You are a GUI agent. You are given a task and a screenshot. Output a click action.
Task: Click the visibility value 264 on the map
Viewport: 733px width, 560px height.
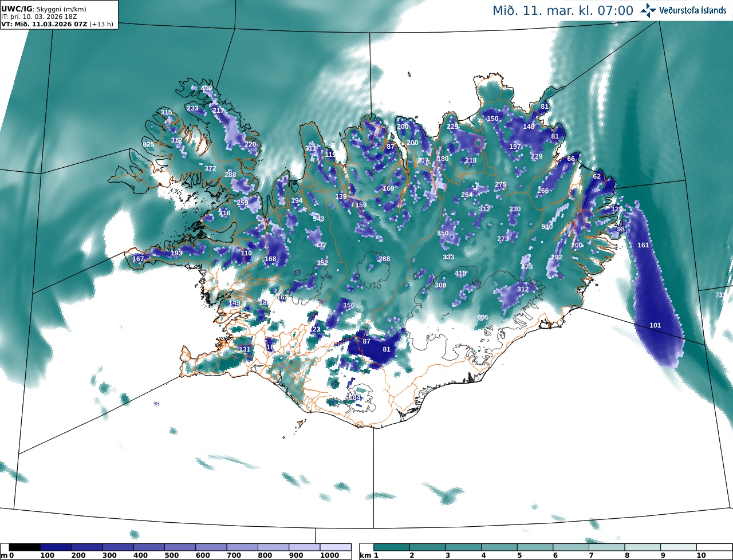point(467,195)
